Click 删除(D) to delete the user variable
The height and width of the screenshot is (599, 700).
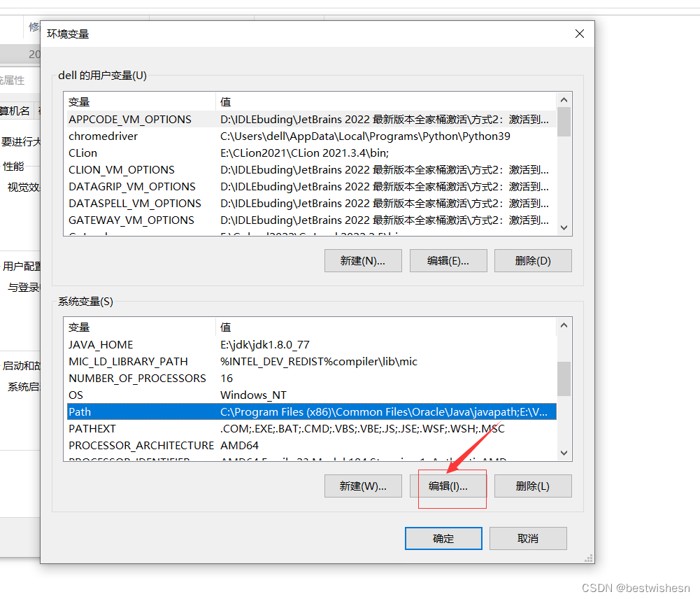coord(533,260)
